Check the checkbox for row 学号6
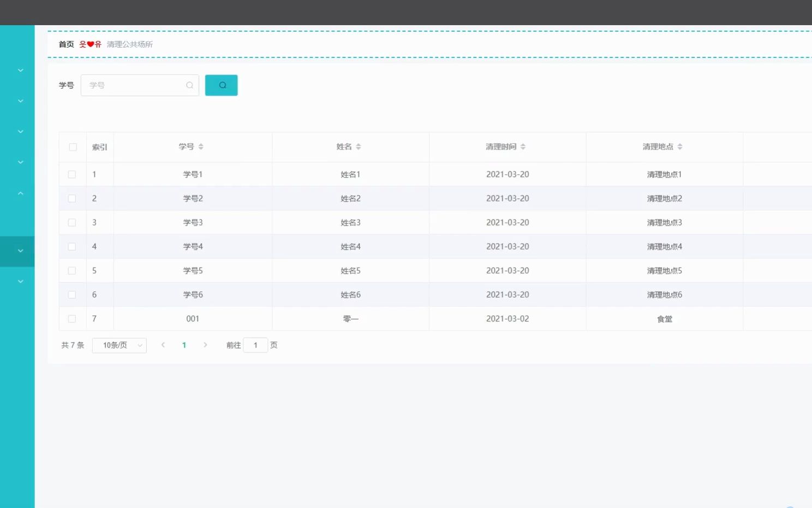 tap(72, 294)
